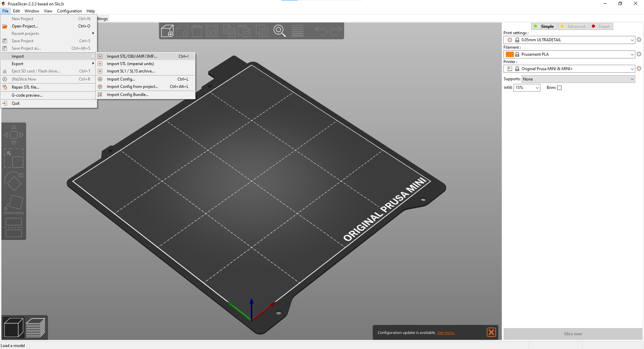Choose Eject SD card / Flash drive
The image size is (644, 349).
(x=48, y=71)
